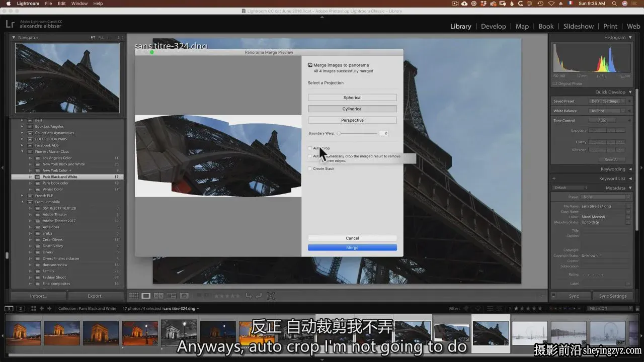The image size is (644, 362).
Task: Click the main window display button 1
Action: [9, 308]
